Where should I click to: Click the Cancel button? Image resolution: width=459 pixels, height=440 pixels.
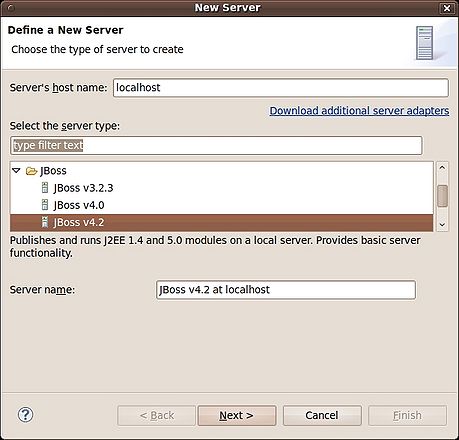tap(322, 415)
